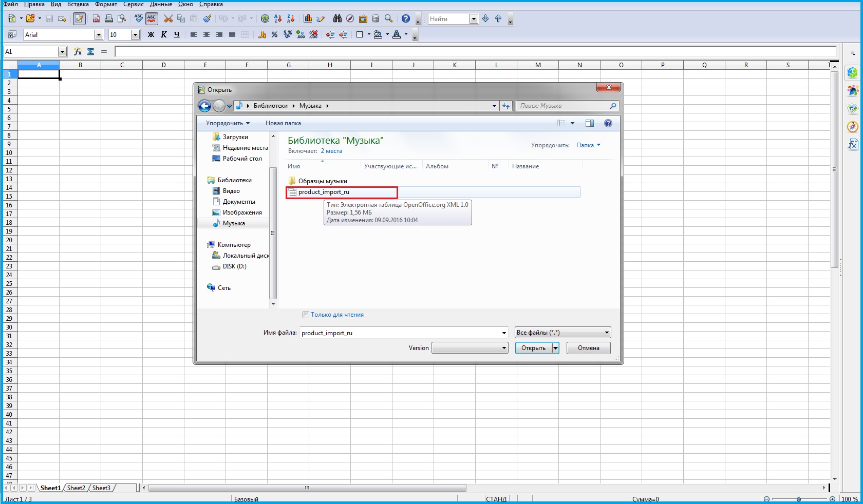Click 'Новая папка' in dialog toolbar
This screenshot has width=863, height=504.
click(283, 123)
